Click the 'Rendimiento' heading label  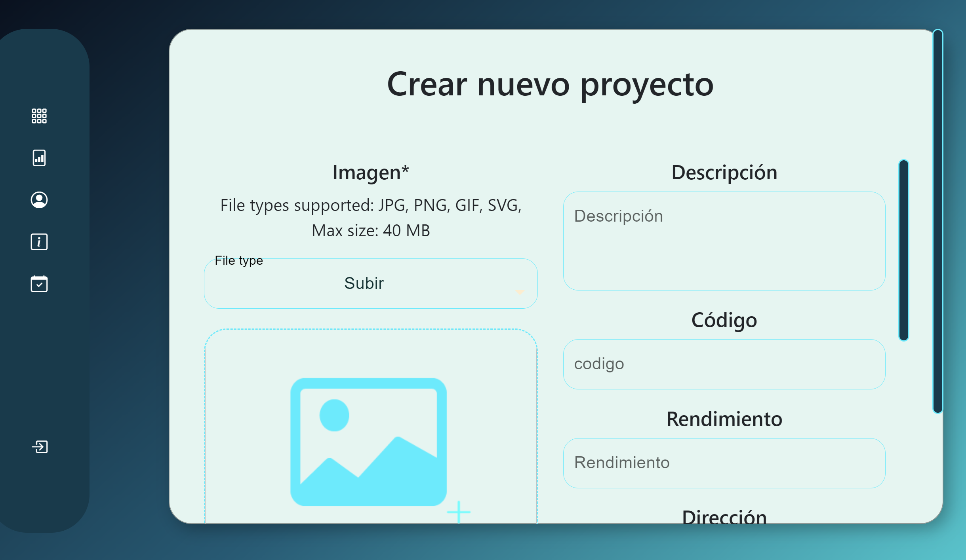(724, 419)
